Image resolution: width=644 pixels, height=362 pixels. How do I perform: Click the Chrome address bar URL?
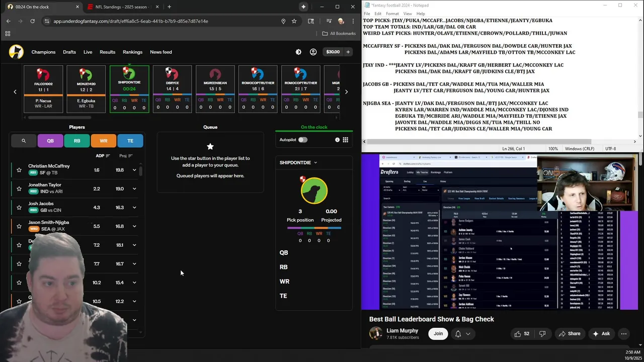pos(131,21)
